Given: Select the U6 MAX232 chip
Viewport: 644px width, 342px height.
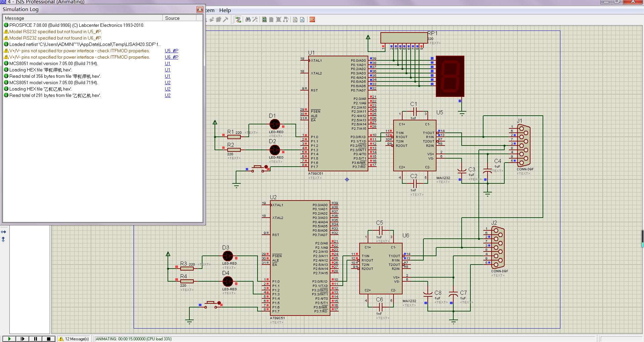Looking at the screenshot, I should pos(381,269).
